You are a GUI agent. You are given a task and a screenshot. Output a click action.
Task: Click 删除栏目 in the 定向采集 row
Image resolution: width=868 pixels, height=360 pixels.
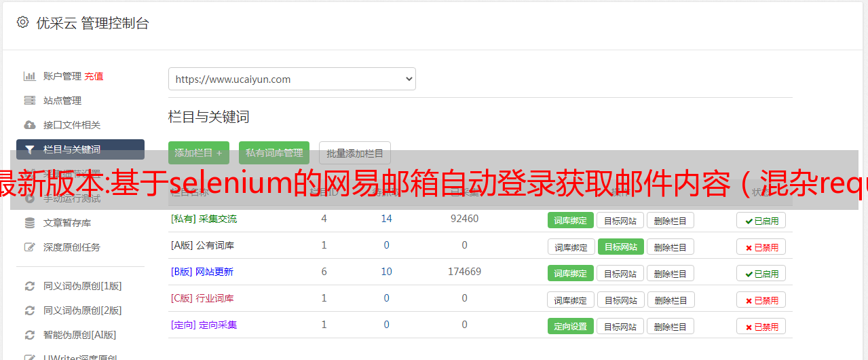click(x=671, y=326)
